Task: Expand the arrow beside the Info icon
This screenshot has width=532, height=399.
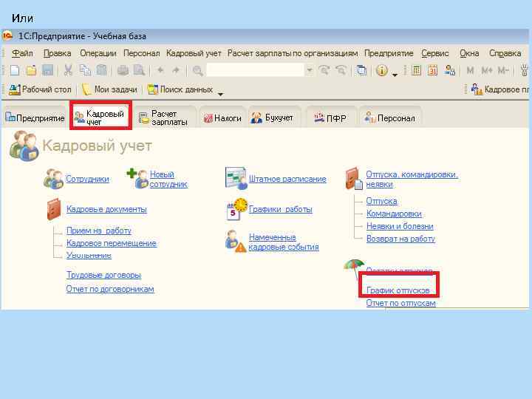Action: coord(395,75)
